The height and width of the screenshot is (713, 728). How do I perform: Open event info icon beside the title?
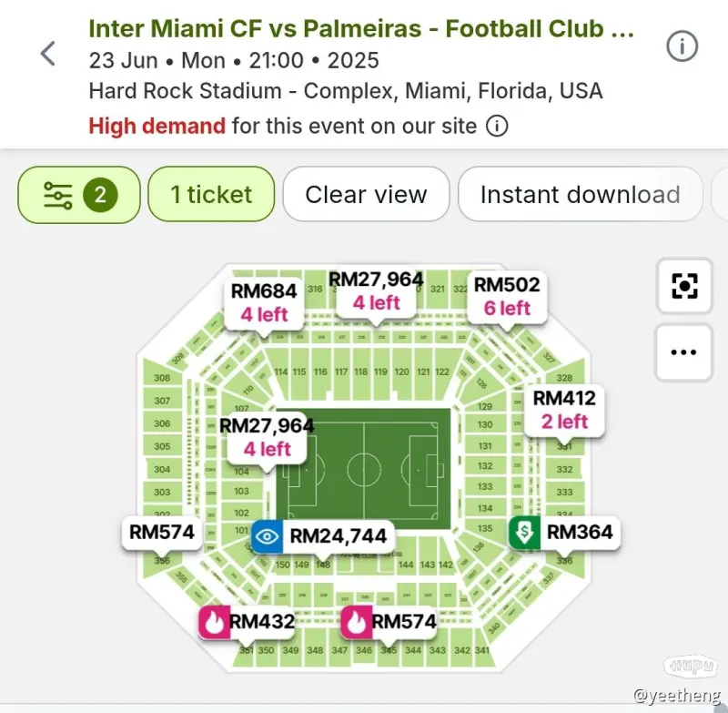coord(682,46)
